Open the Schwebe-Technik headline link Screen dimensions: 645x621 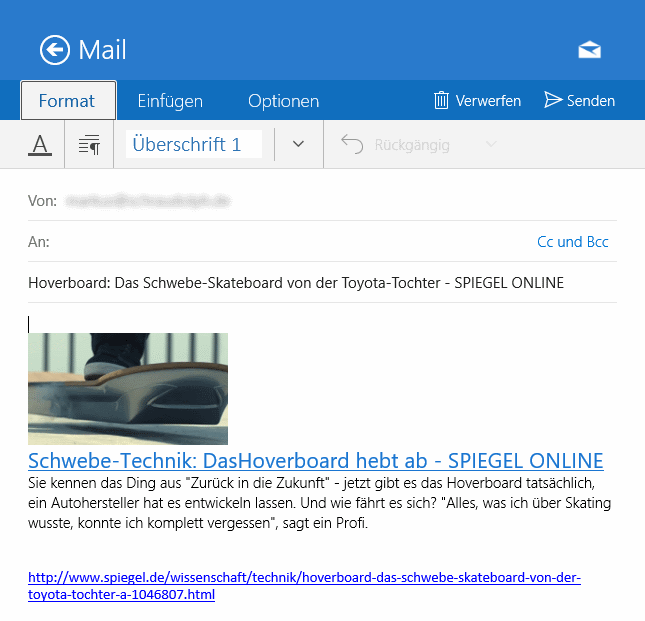[316, 461]
